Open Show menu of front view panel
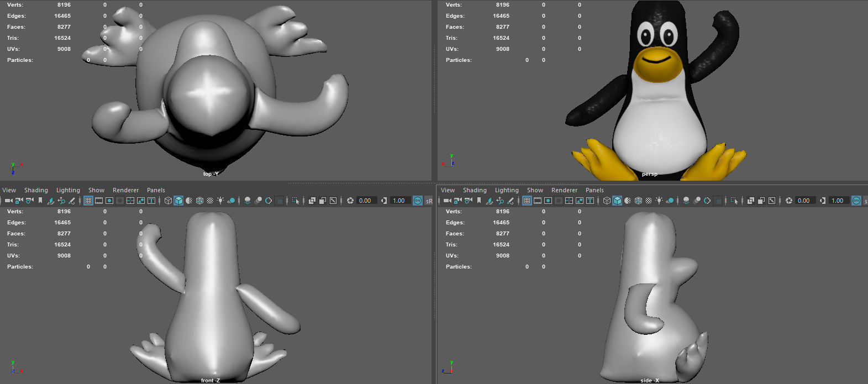868x384 pixels. click(96, 190)
